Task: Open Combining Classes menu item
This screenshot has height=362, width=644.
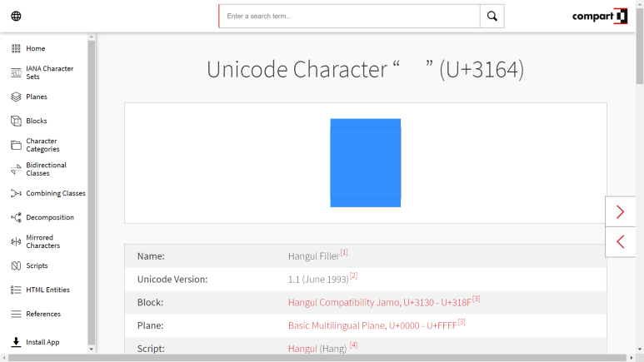Action: [x=56, y=193]
